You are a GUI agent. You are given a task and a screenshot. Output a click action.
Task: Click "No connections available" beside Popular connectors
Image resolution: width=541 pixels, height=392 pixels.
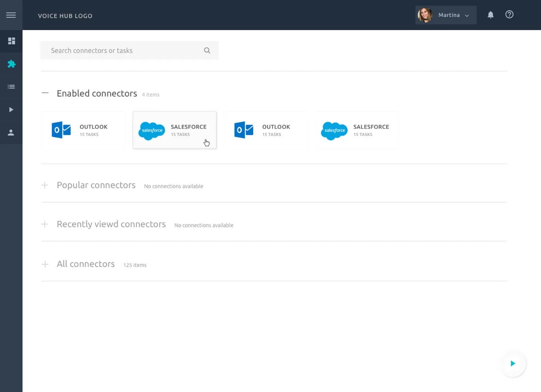(x=174, y=186)
